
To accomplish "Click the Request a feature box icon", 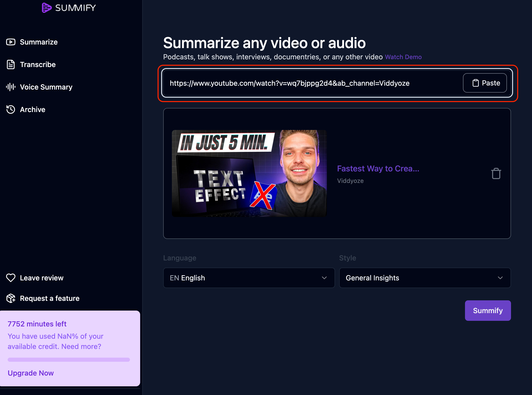I will point(11,298).
